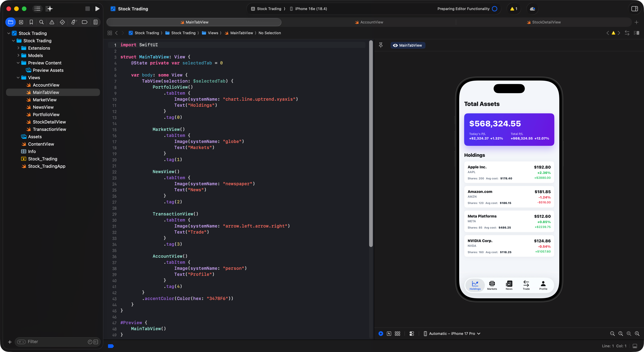This screenshot has height=352, width=644.
Task: Click the cloud status icon in toolbar
Action: tap(532, 9)
